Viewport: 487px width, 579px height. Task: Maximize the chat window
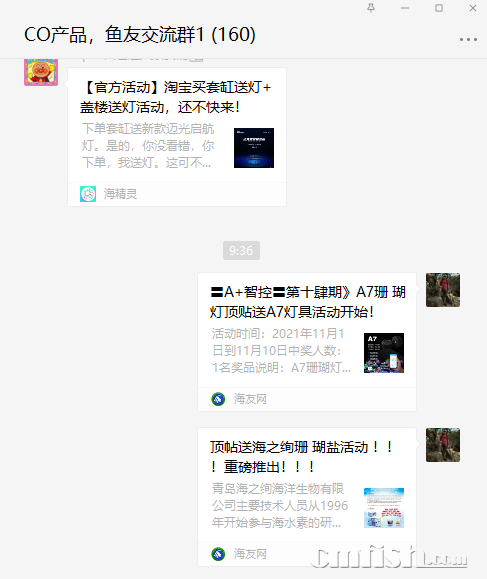pos(439,8)
